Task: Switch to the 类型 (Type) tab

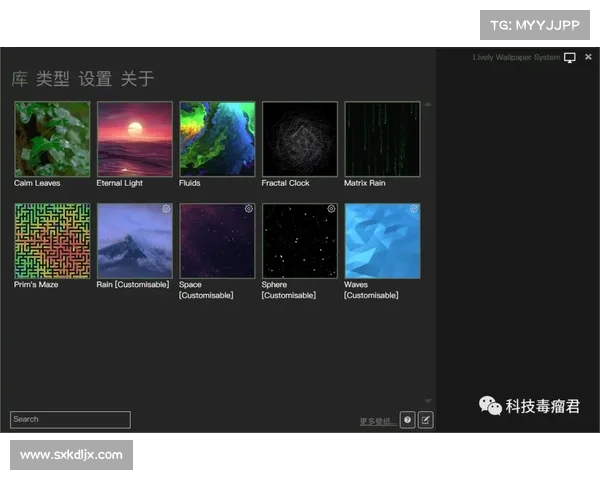Action: [52, 79]
